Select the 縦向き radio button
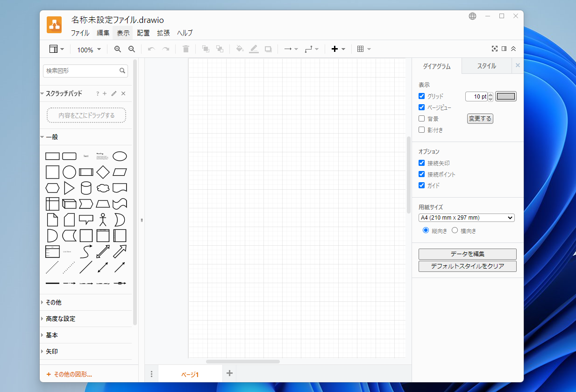The height and width of the screenshot is (392, 576). 426,230
